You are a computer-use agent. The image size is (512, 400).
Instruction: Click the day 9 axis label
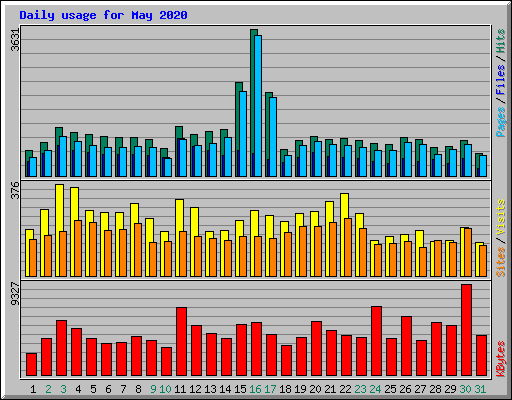(x=153, y=389)
